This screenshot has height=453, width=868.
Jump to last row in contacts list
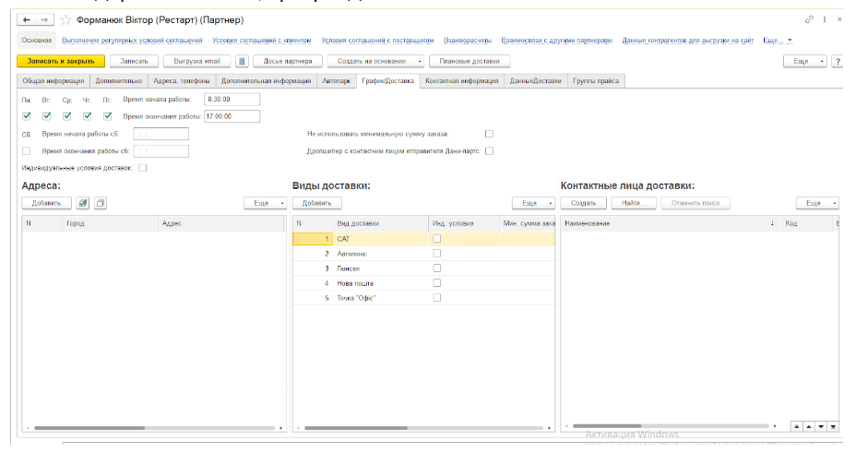(x=833, y=426)
